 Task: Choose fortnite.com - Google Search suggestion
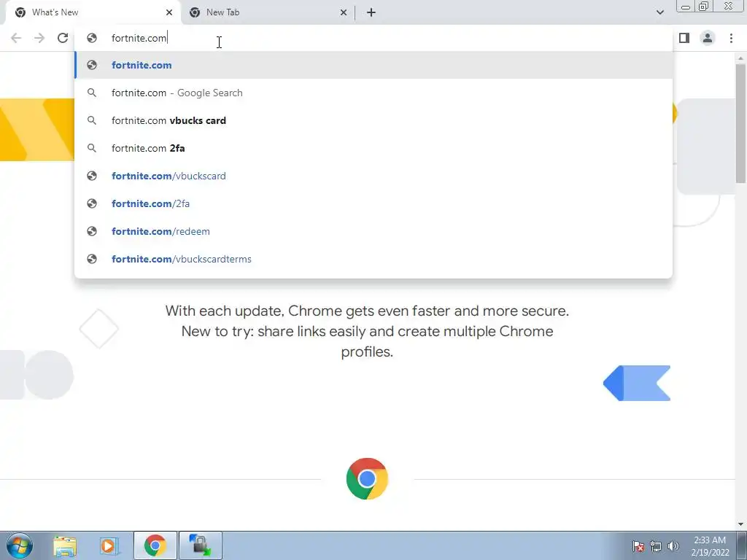(373, 93)
